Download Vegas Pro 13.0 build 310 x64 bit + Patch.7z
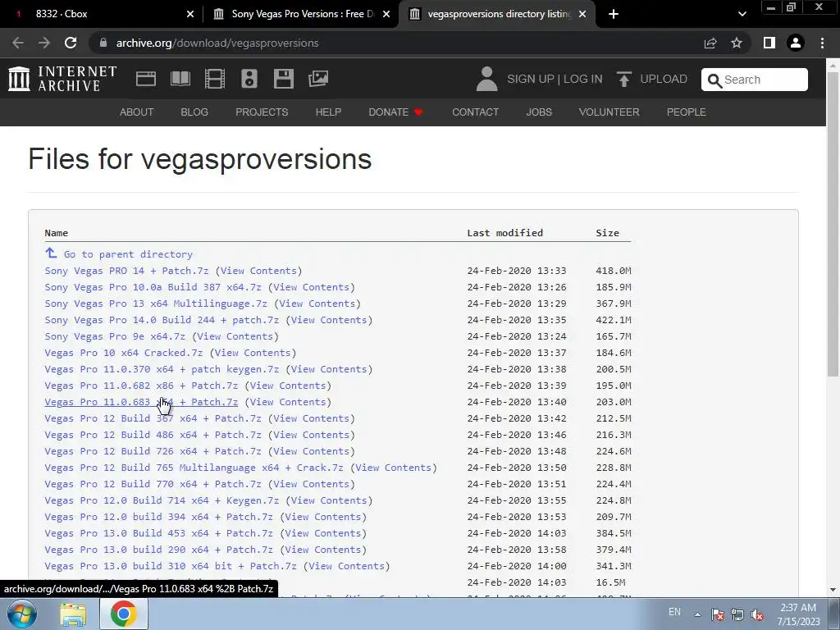The image size is (840, 630). (171, 566)
